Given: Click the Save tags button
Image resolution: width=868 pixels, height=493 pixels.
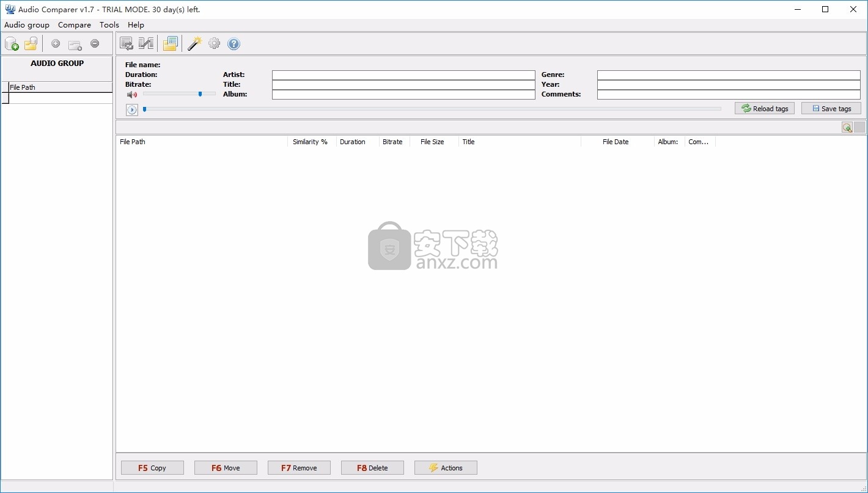Looking at the screenshot, I should (831, 108).
